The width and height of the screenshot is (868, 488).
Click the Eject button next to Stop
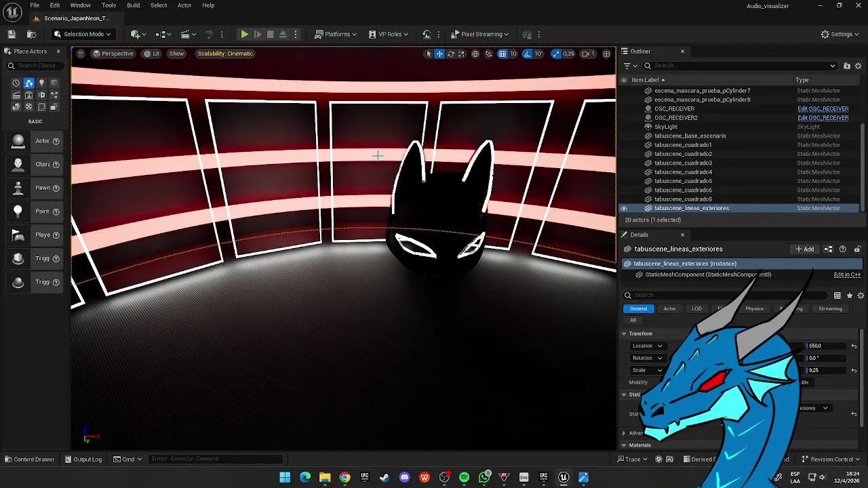(x=283, y=34)
